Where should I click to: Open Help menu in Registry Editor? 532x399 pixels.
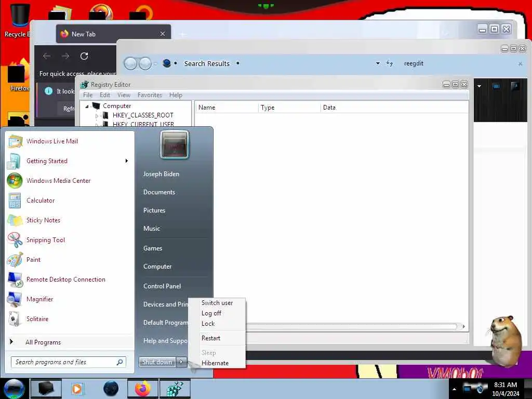[x=176, y=95]
